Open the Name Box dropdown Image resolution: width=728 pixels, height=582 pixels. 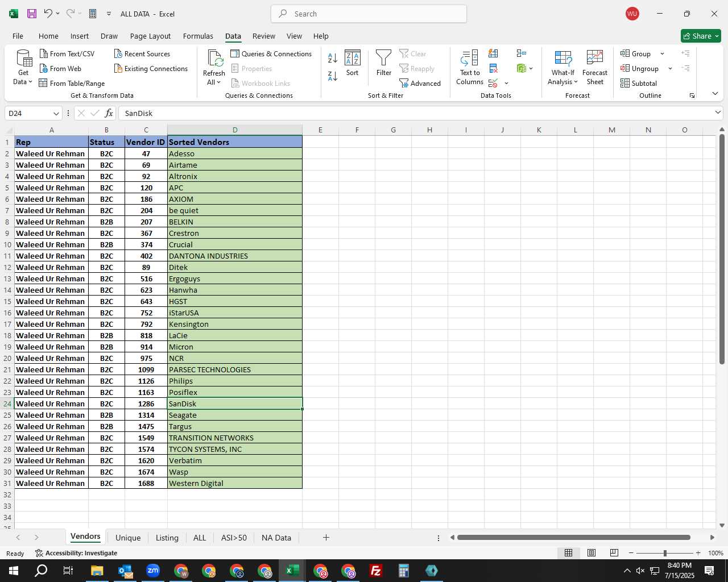[56, 113]
